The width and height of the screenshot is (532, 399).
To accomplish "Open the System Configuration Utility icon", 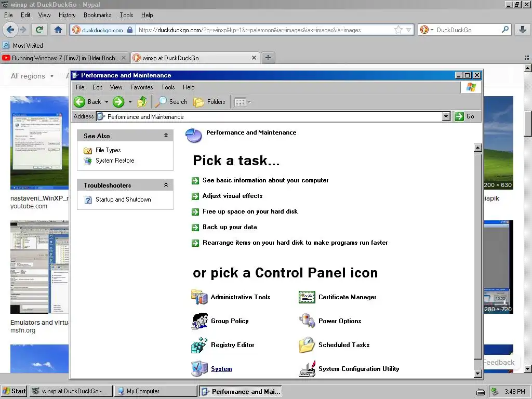I will (307, 369).
